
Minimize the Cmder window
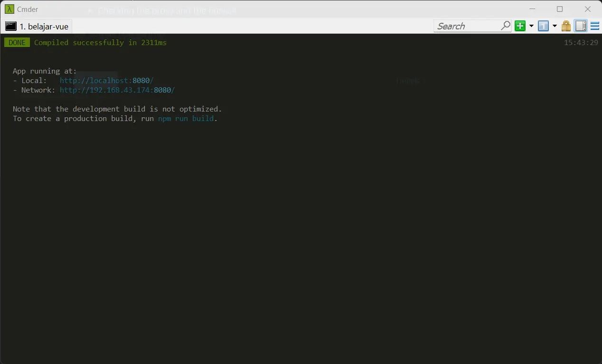(532, 9)
